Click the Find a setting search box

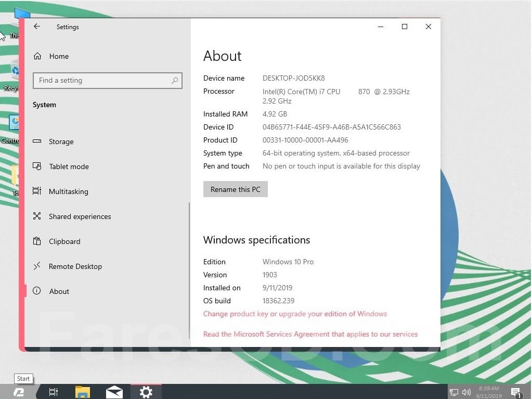coord(108,81)
